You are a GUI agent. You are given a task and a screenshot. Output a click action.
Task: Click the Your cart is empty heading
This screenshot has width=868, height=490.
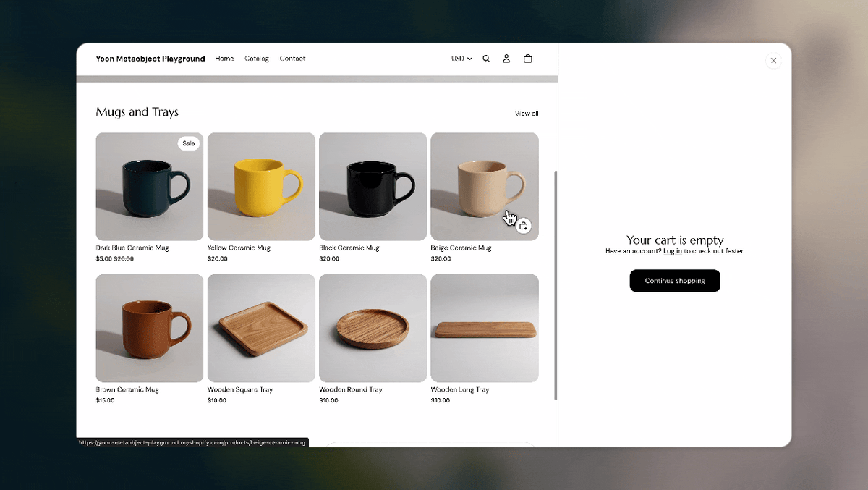click(675, 240)
